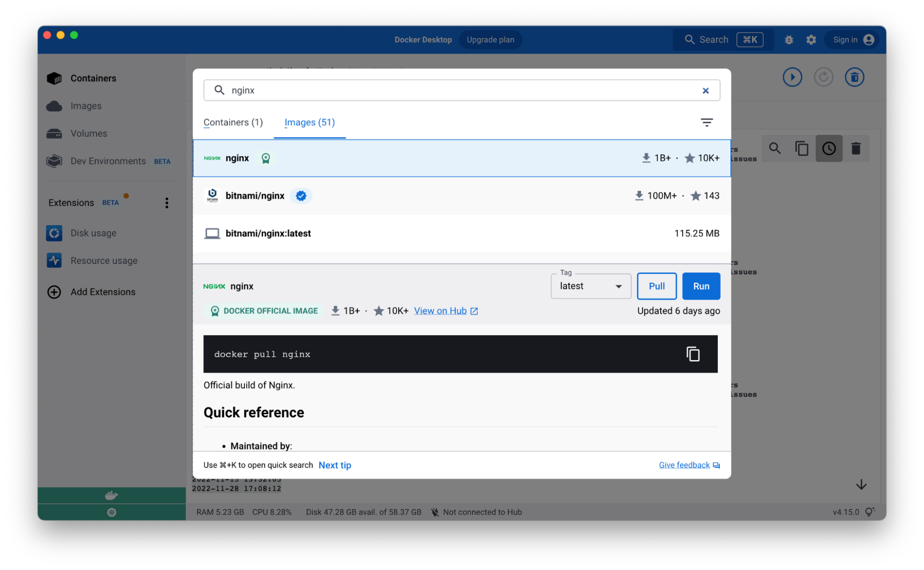The height and width of the screenshot is (570, 924).
Task: Click the Resource usage extension icon
Action: pos(55,261)
